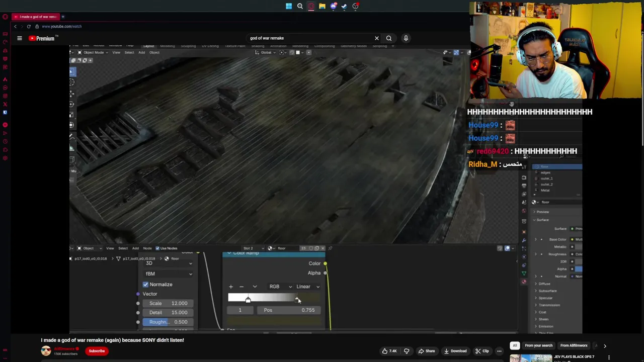Clip the video
The width and height of the screenshot is (644, 362).
tap(482, 351)
